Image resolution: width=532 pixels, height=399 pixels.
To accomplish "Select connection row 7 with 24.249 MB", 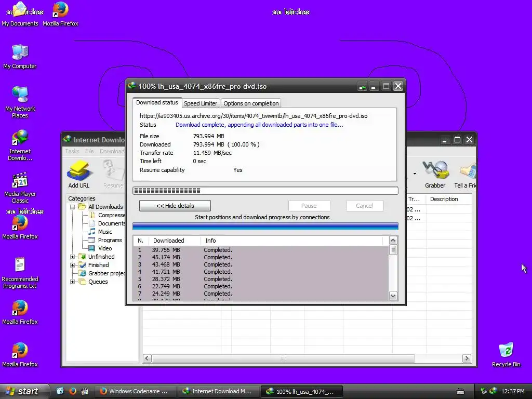I will pos(261,294).
